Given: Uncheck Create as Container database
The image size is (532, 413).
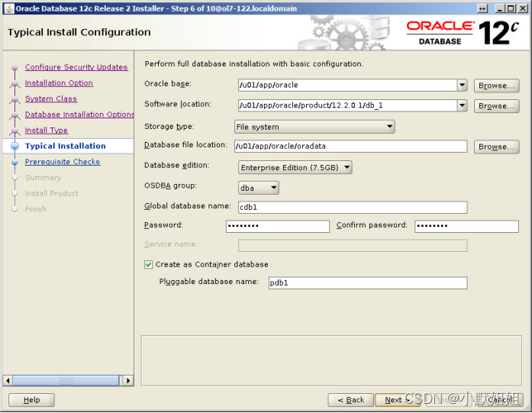Looking at the screenshot, I should click(x=148, y=264).
